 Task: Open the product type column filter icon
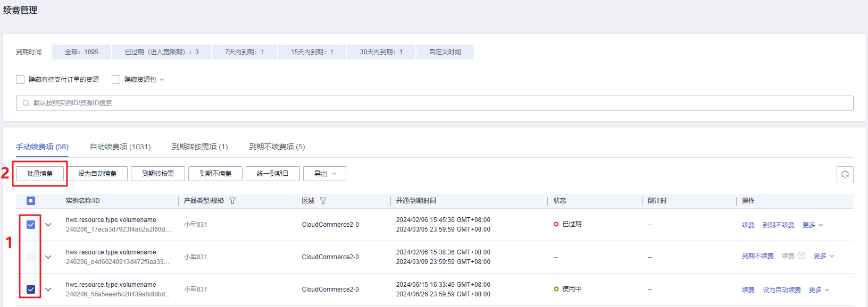point(232,201)
